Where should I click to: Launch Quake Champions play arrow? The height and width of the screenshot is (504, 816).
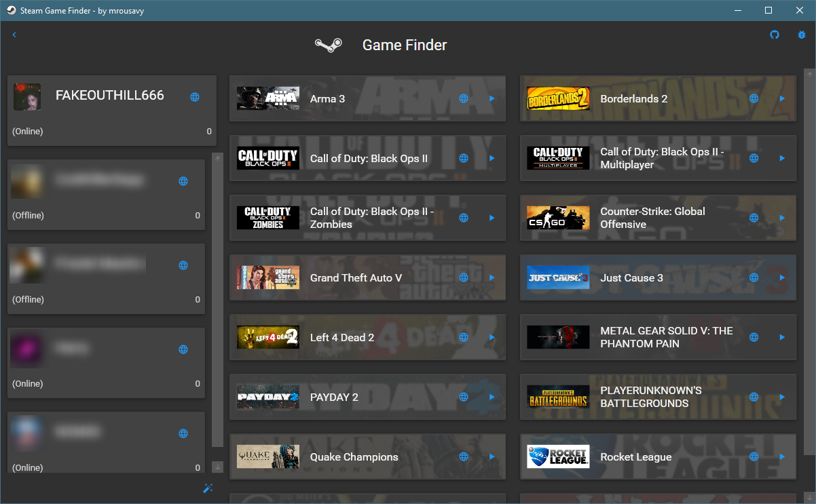coord(492,457)
